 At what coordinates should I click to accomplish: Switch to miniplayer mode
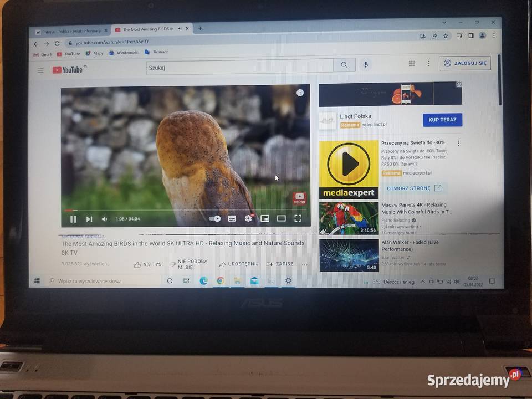[x=265, y=218]
